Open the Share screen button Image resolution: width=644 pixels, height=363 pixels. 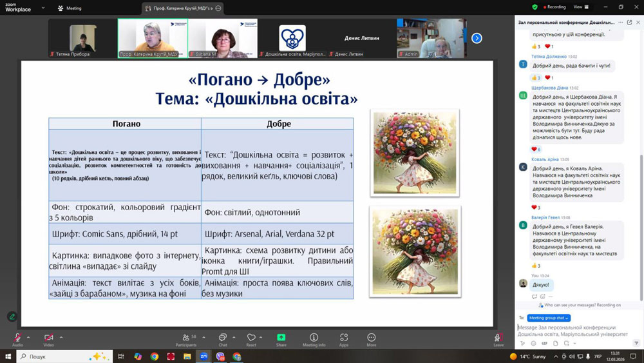(281, 338)
